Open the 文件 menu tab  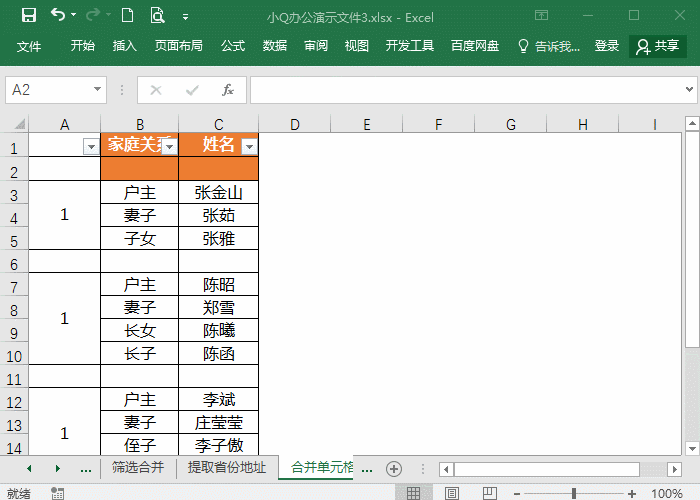tap(29, 46)
